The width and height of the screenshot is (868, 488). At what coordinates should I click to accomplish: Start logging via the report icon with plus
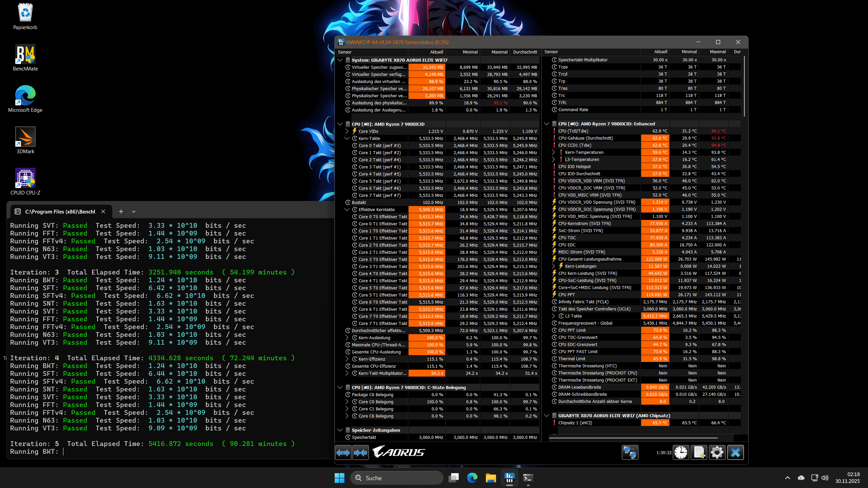click(x=699, y=452)
